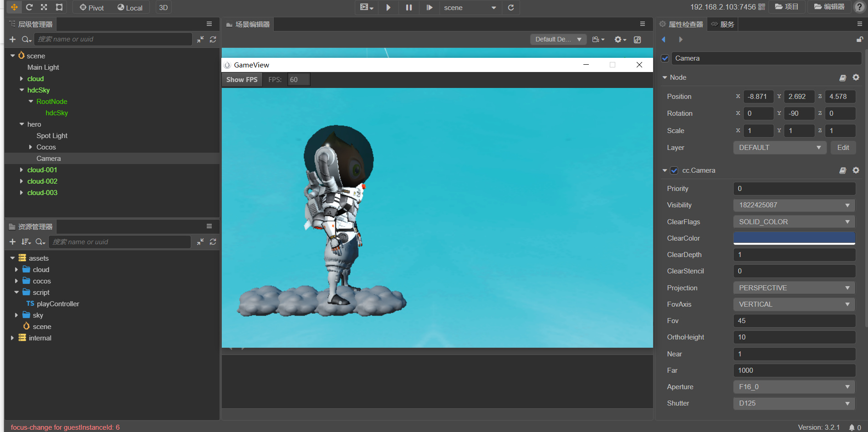Toggle Pivot/Center gizmo mode

(x=92, y=8)
